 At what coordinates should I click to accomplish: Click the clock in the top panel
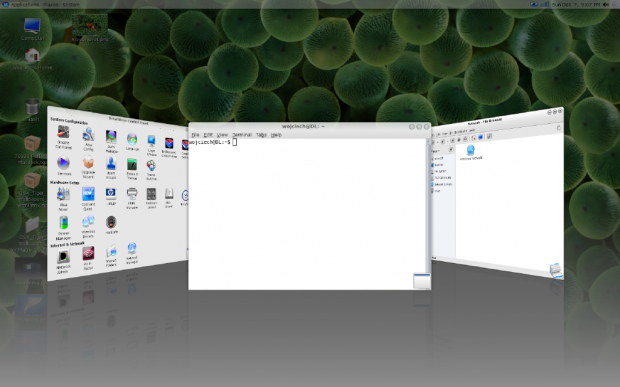576,5
